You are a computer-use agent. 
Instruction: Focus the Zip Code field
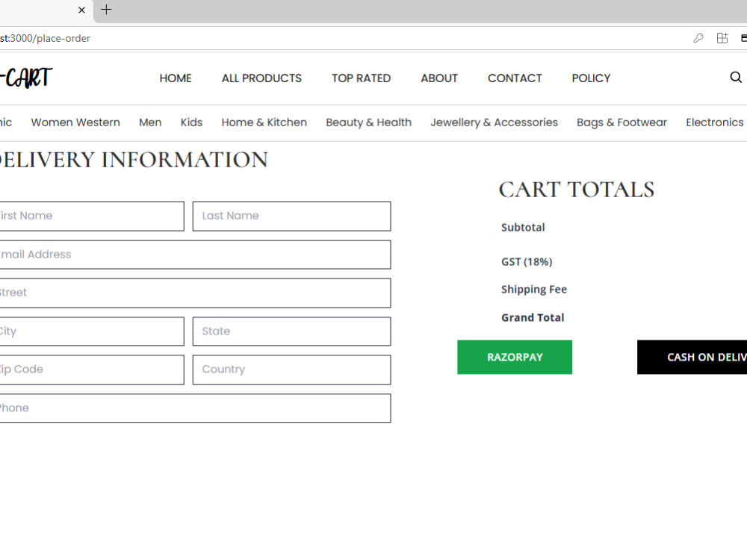(x=92, y=370)
